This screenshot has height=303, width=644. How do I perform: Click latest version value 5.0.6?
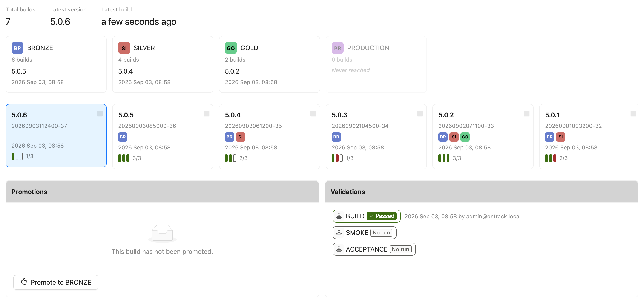(60, 22)
